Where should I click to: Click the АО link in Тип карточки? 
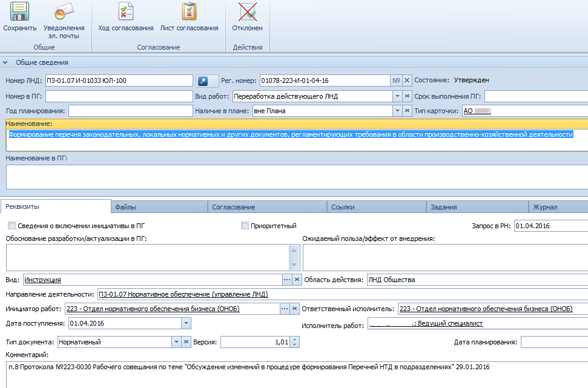coord(477,111)
